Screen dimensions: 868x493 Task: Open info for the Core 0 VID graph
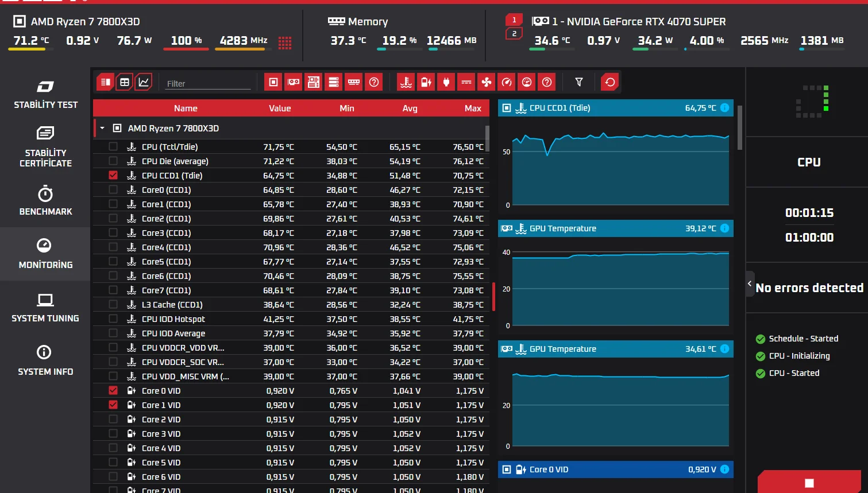coord(725,469)
